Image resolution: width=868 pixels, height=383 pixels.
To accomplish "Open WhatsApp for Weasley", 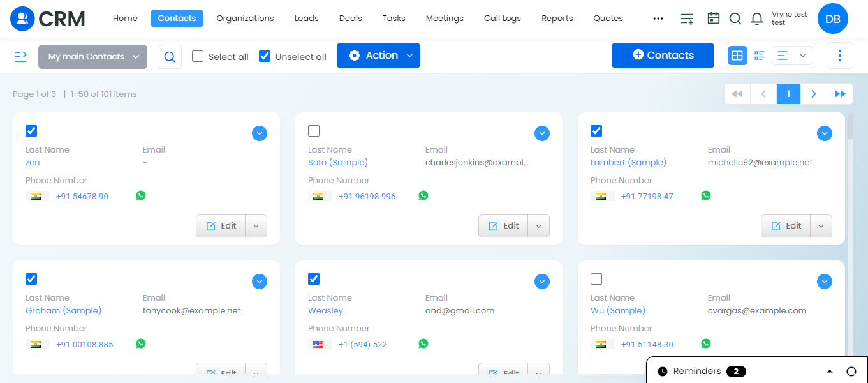I will point(423,343).
